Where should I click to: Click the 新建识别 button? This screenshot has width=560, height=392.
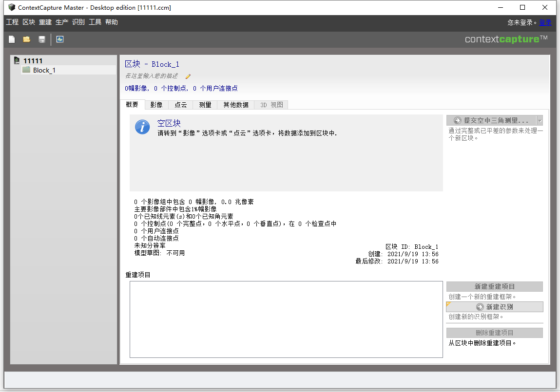494,307
